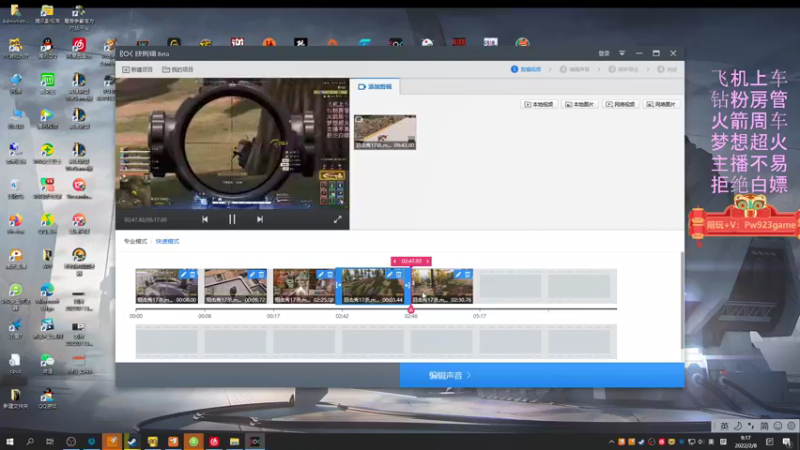This screenshot has width=800, height=450.
Task: Switch to the final 完成 step
Action: click(x=667, y=69)
